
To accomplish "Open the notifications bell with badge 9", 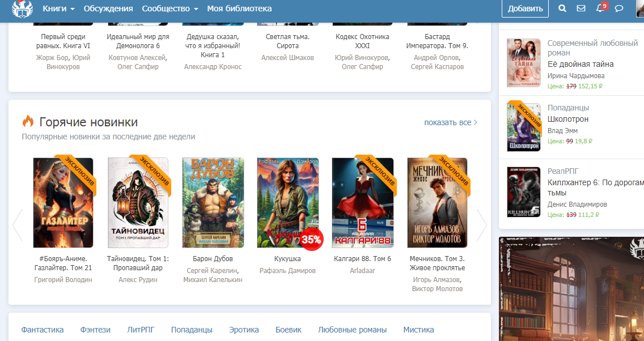I will click(x=600, y=8).
